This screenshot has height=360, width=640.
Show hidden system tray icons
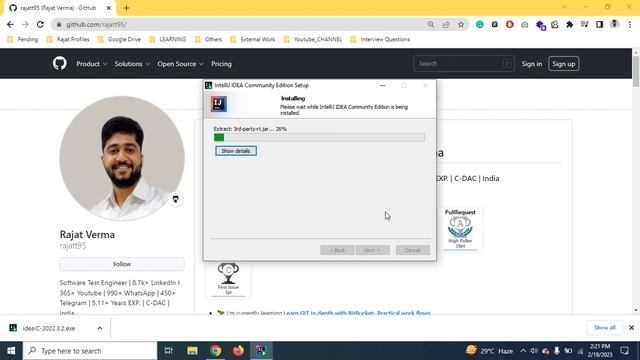coord(523,351)
